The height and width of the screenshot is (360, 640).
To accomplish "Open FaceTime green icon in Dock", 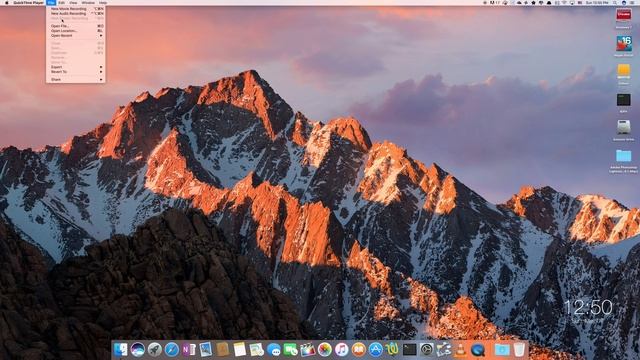I will coord(291,350).
